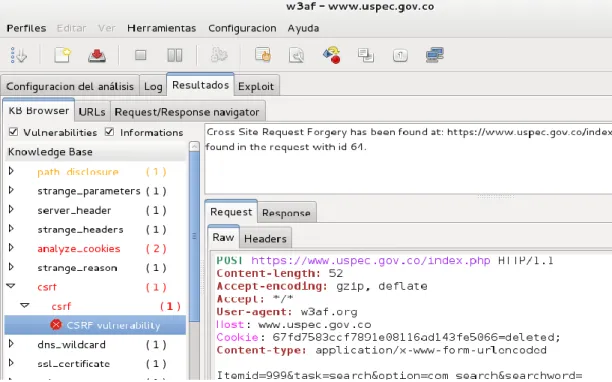Expand the path_disclosure node

11,171
